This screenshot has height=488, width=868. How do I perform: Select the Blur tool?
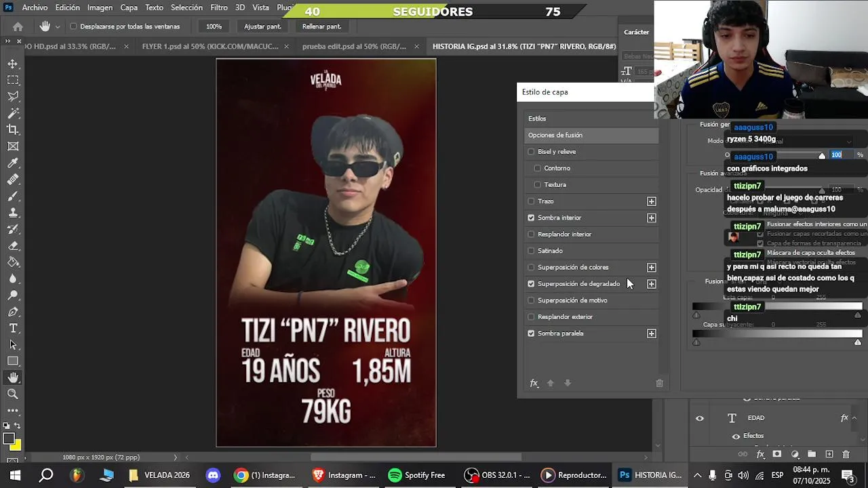[13, 279]
